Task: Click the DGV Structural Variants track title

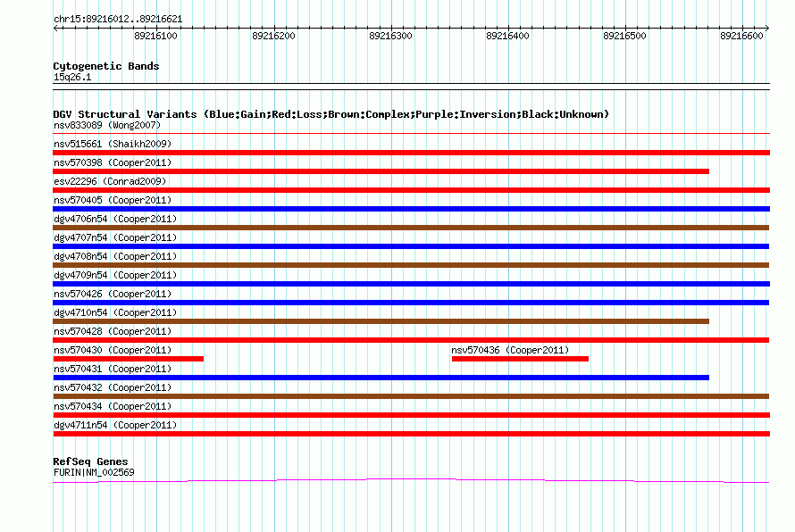Action: [x=331, y=114]
